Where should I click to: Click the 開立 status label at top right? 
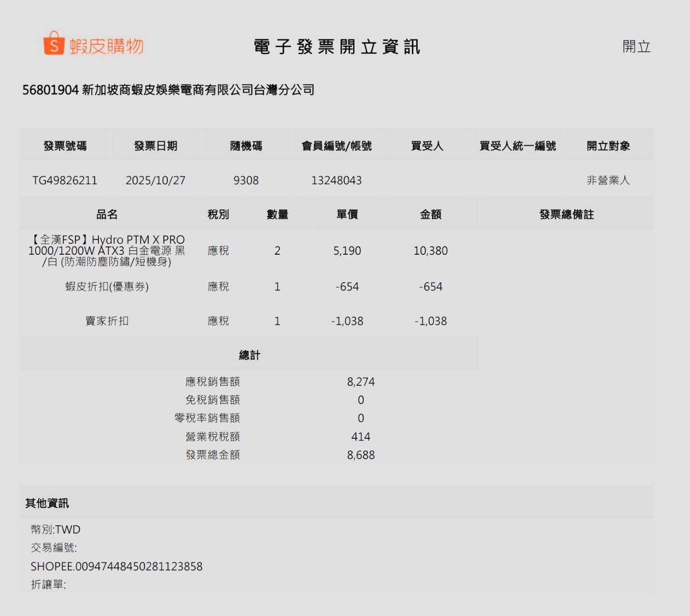636,46
